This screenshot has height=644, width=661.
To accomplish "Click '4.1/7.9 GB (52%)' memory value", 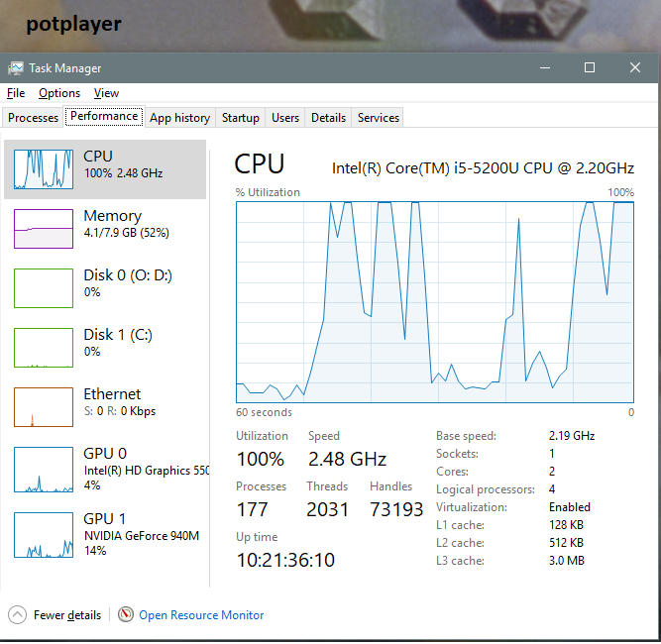I will click(x=127, y=233).
